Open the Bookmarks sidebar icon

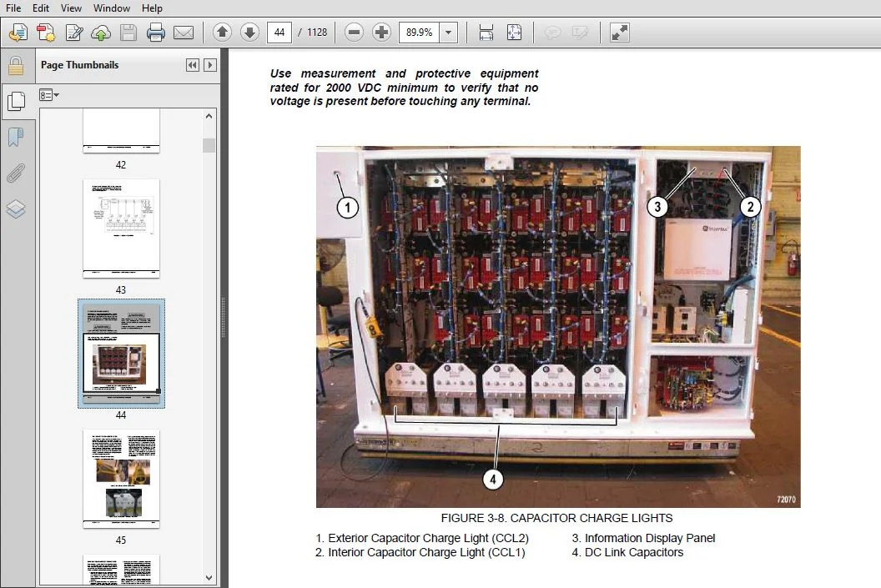tap(16, 137)
